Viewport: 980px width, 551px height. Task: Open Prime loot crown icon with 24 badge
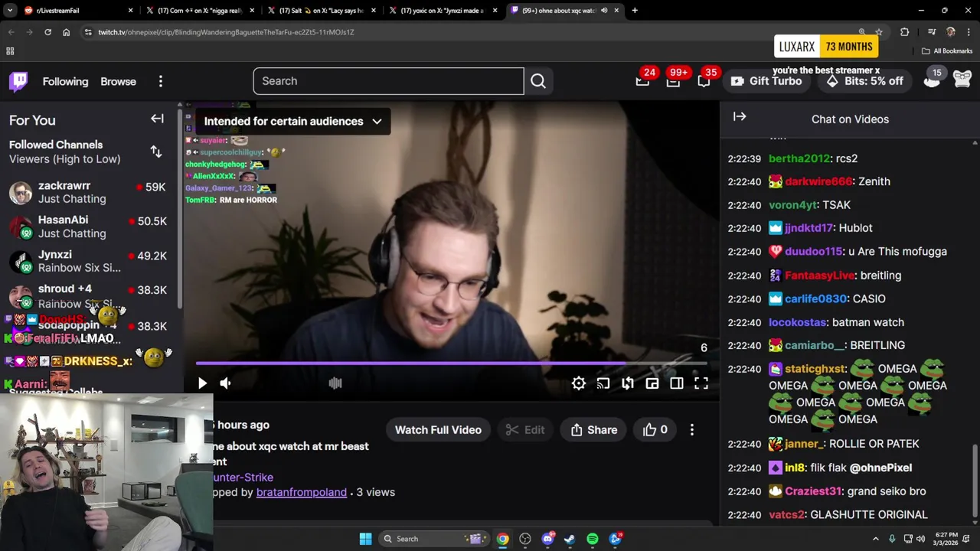point(642,81)
